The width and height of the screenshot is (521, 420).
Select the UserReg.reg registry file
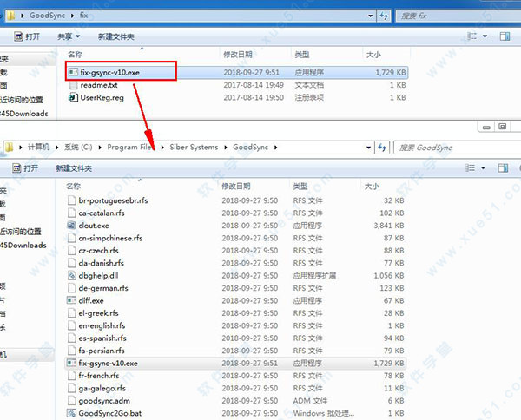pos(102,99)
